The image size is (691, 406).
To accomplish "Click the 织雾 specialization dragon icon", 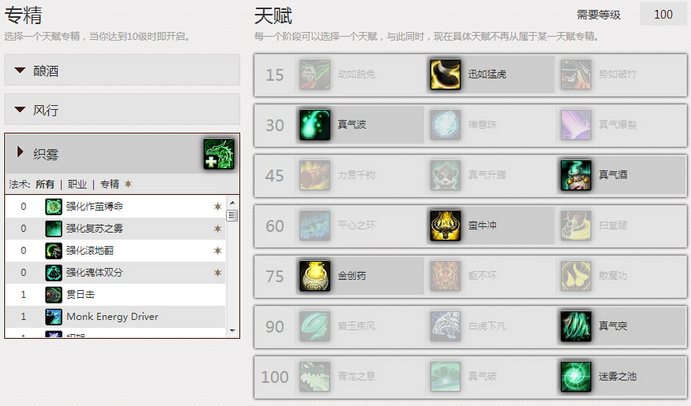I will pos(219,154).
